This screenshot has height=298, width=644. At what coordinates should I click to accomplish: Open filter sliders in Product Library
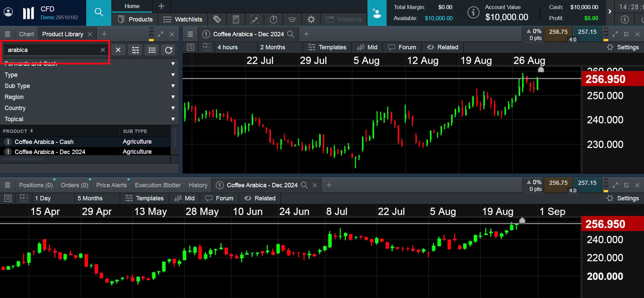(x=135, y=50)
